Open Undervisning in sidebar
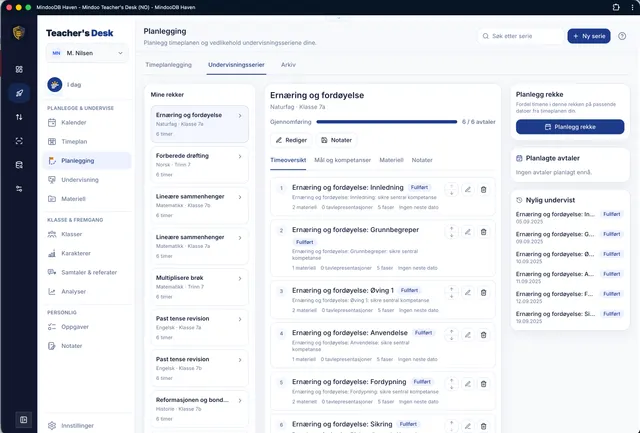 88,180
